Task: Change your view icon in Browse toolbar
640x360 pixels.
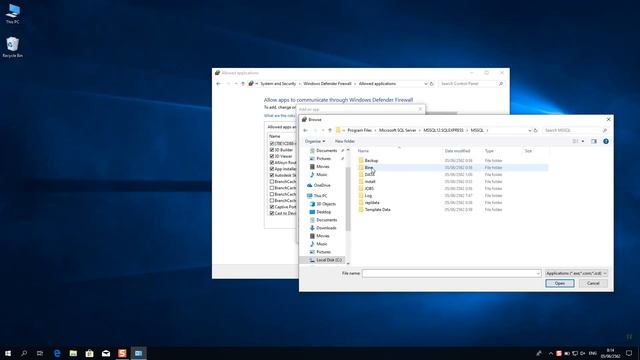Action: (576, 141)
